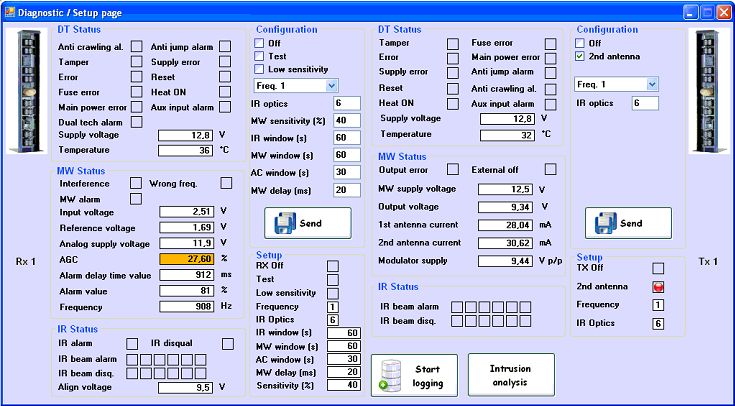This screenshot has height=406, width=735.
Task: Click the Rx Anti crawling alarm indicator box
Action: coord(135,47)
